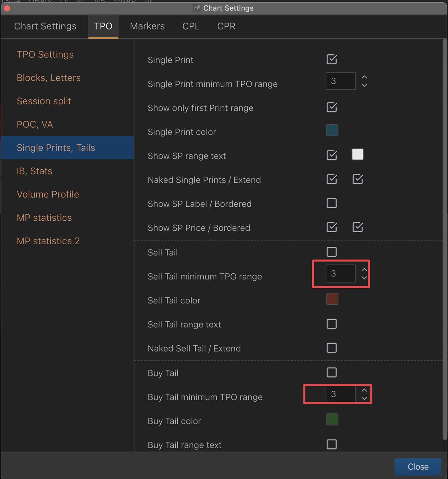This screenshot has height=479, width=448.
Task: Enable Show SP Label checkbox
Action: click(332, 203)
